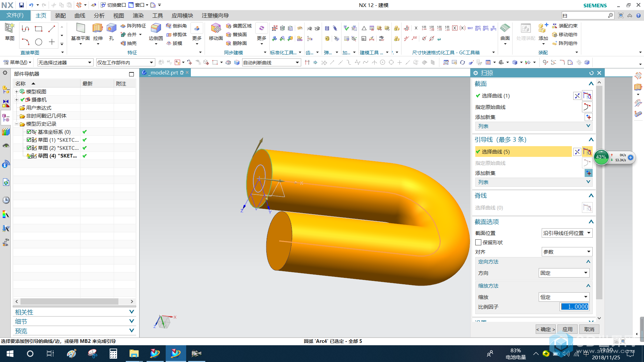The image size is (644, 362).
Task: Switch to the 装配 ribbon tab
Action: [x=60, y=16]
